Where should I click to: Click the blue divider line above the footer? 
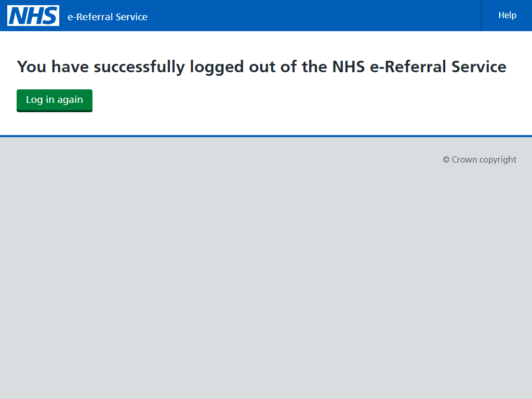click(266, 136)
